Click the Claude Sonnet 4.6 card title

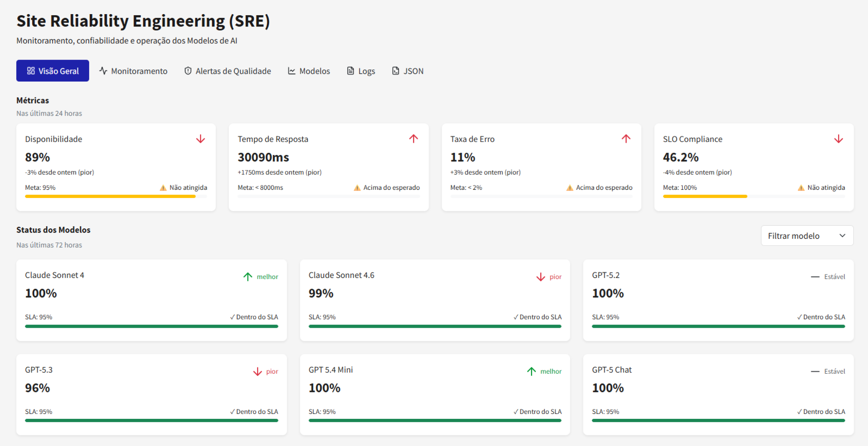(341, 275)
